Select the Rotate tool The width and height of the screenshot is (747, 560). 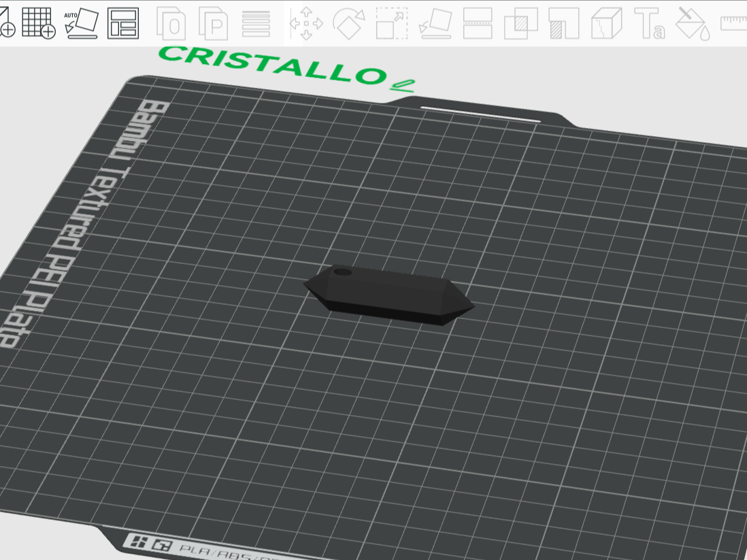click(x=349, y=23)
